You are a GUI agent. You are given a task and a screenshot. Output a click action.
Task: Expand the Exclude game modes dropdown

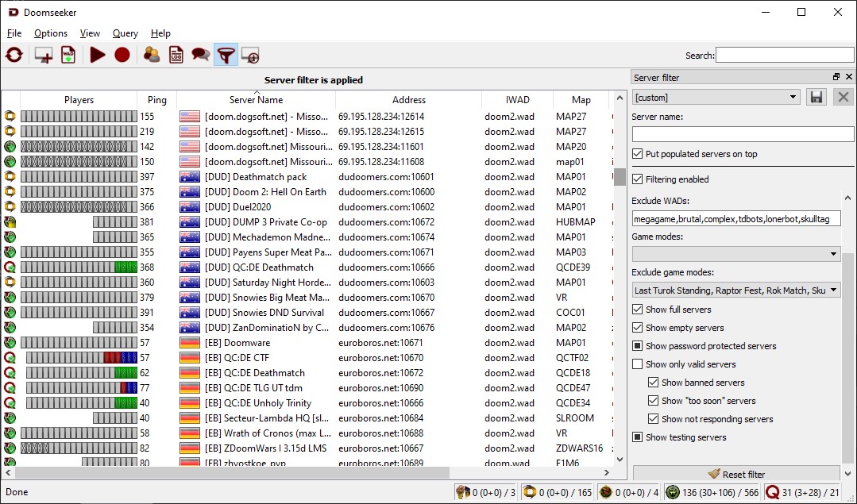click(735, 290)
